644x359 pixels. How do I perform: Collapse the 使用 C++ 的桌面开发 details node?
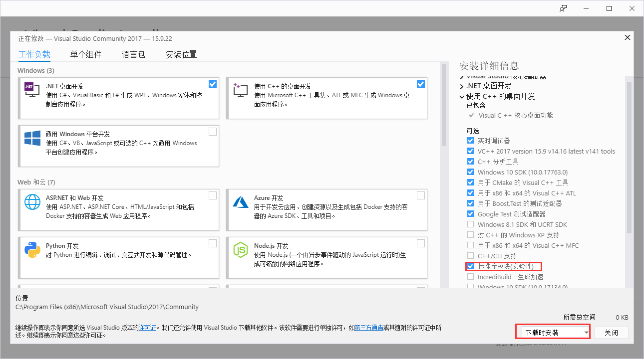(x=462, y=96)
